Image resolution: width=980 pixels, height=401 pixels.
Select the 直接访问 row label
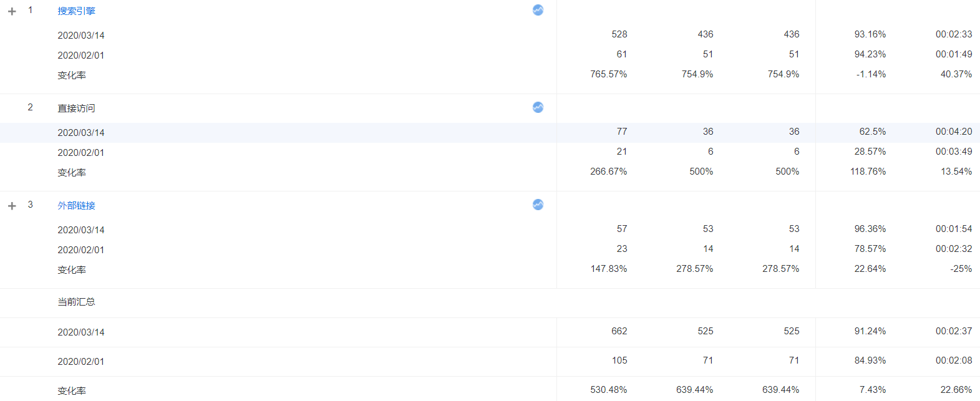click(77, 109)
